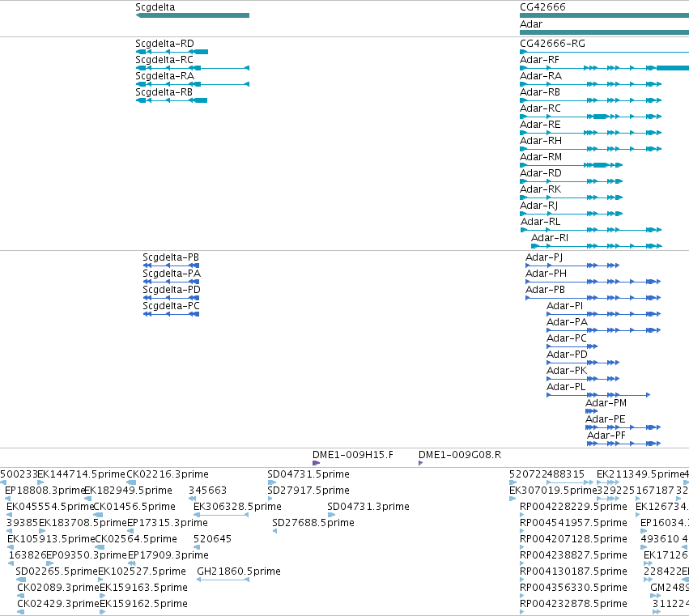The width and height of the screenshot is (689, 616).
Task: Click the Adar gene label
Action: tap(531, 24)
